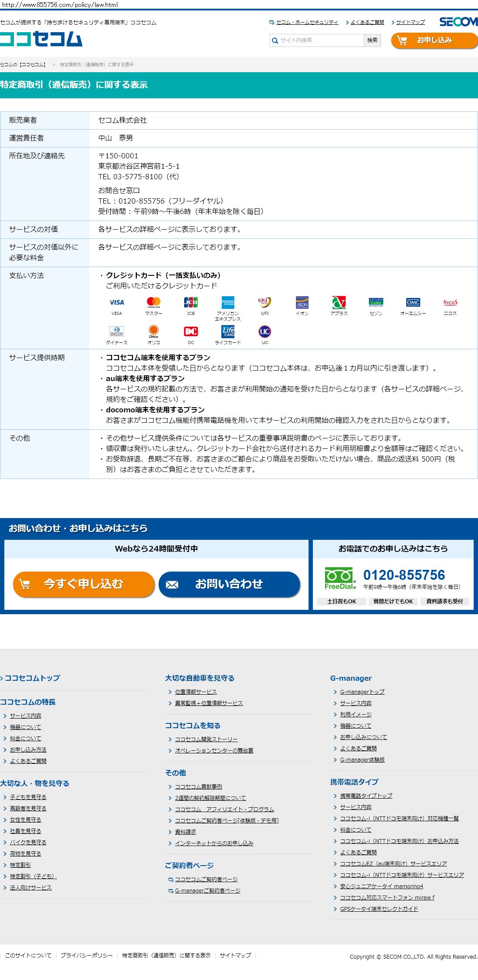Open 機器について under ココセコムの特長
Viewport: 478px width, 980px height.
click(25, 727)
